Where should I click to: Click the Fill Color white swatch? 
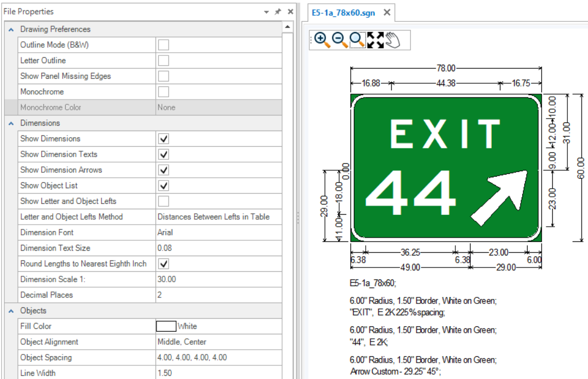coord(166,326)
